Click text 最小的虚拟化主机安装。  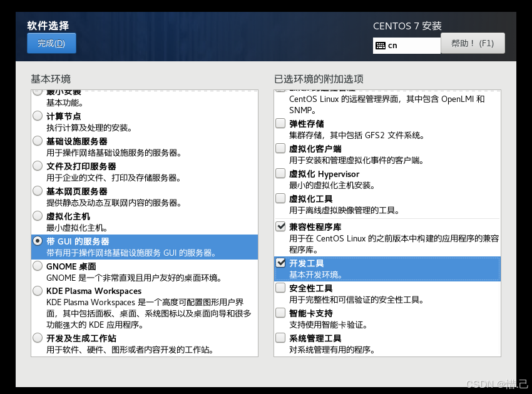click(332, 186)
